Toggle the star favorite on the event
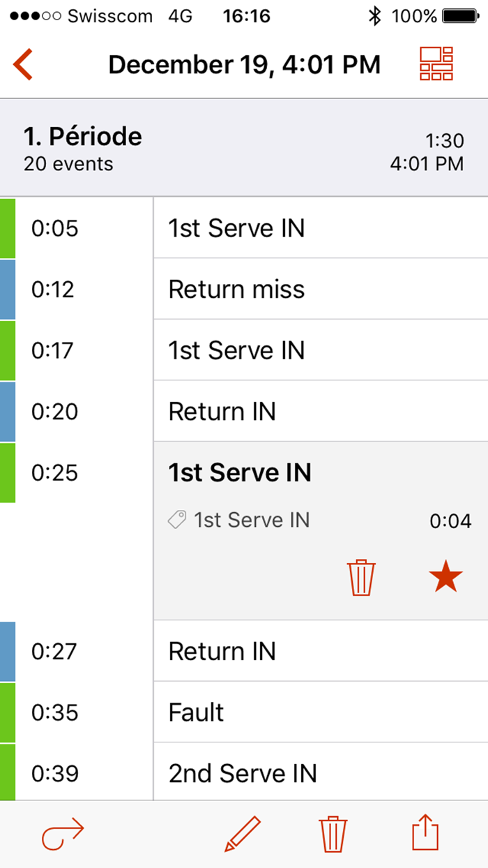The image size is (488, 868). click(x=446, y=575)
